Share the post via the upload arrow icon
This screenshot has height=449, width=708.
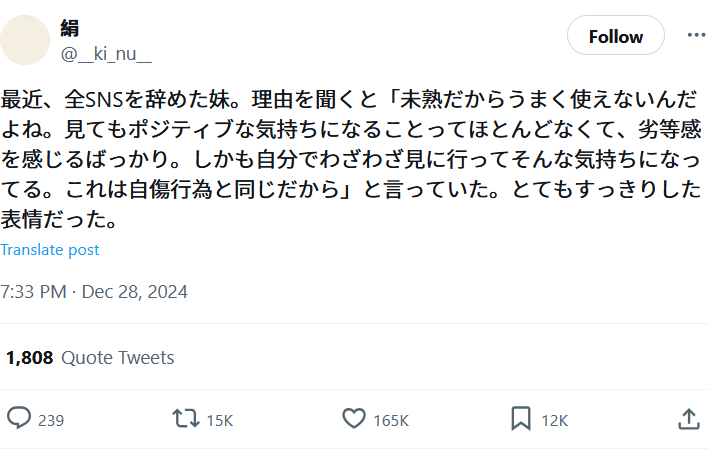pos(688,419)
